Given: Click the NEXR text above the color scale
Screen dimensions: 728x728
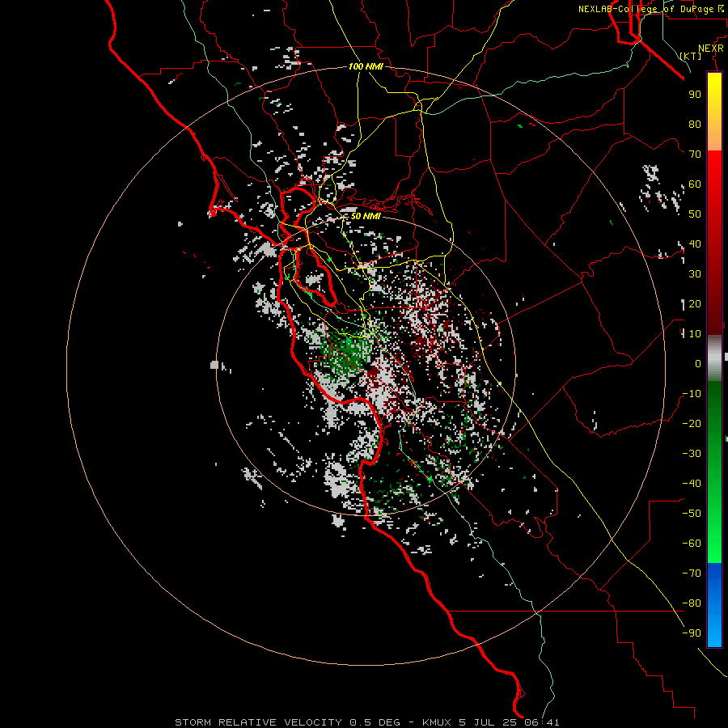Looking at the screenshot, I should [711, 49].
